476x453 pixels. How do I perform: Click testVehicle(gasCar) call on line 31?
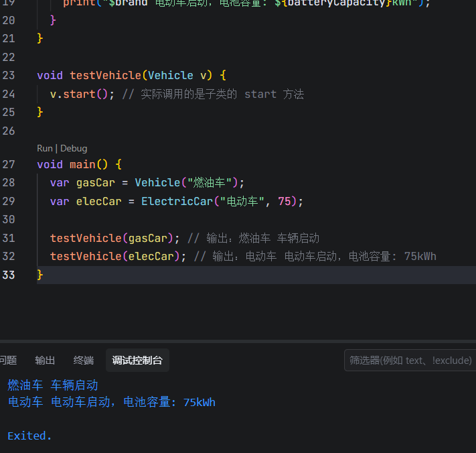point(112,238)
